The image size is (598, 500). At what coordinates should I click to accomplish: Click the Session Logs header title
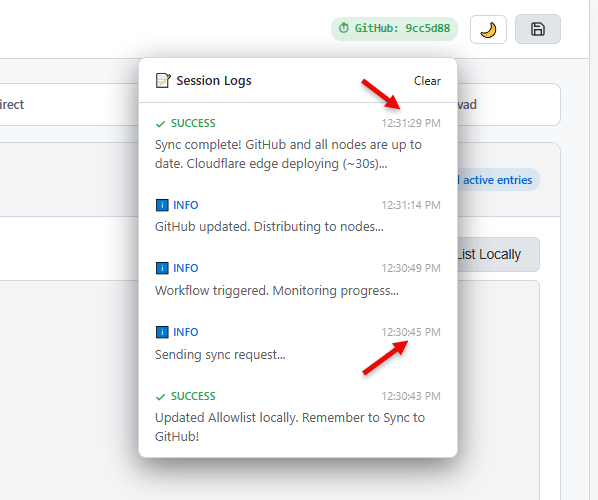coord(214,80)
